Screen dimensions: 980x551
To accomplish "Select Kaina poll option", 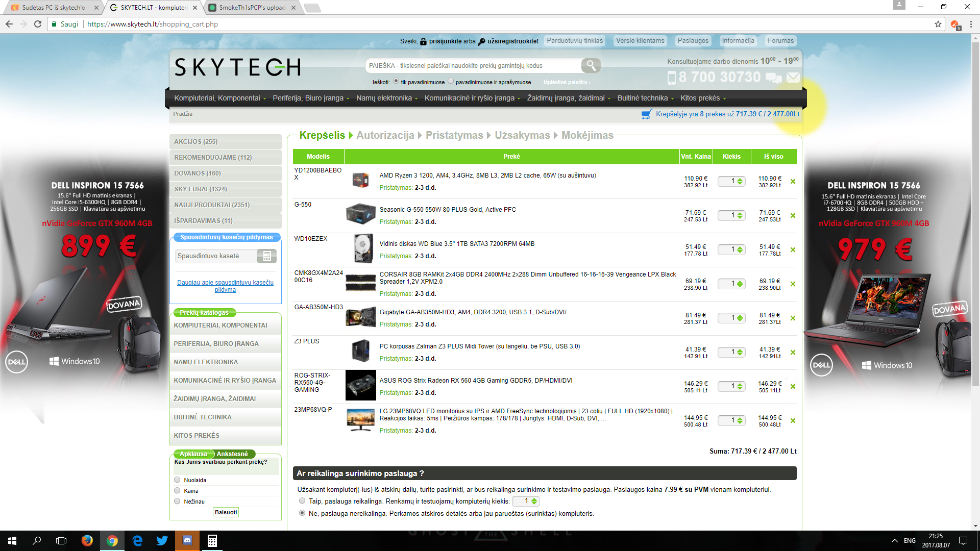I will tap(177, 490).
